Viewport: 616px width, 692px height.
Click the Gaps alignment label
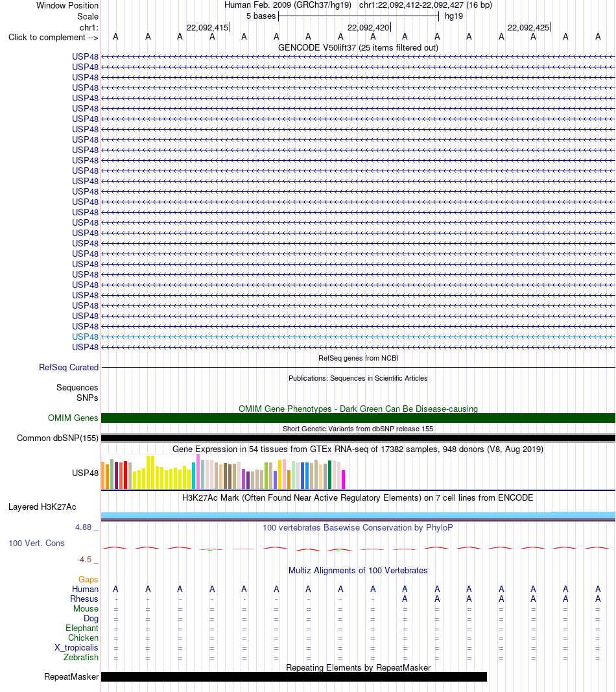tap(88, 579)
